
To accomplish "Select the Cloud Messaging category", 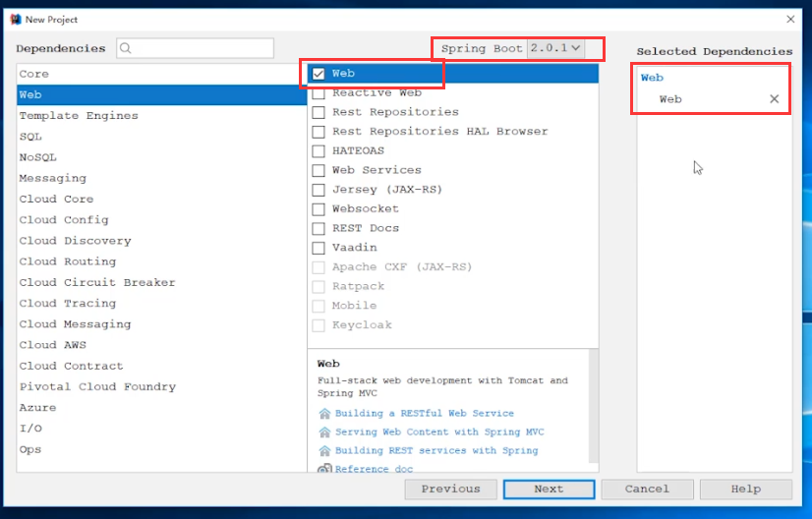I will click(161, 324).
